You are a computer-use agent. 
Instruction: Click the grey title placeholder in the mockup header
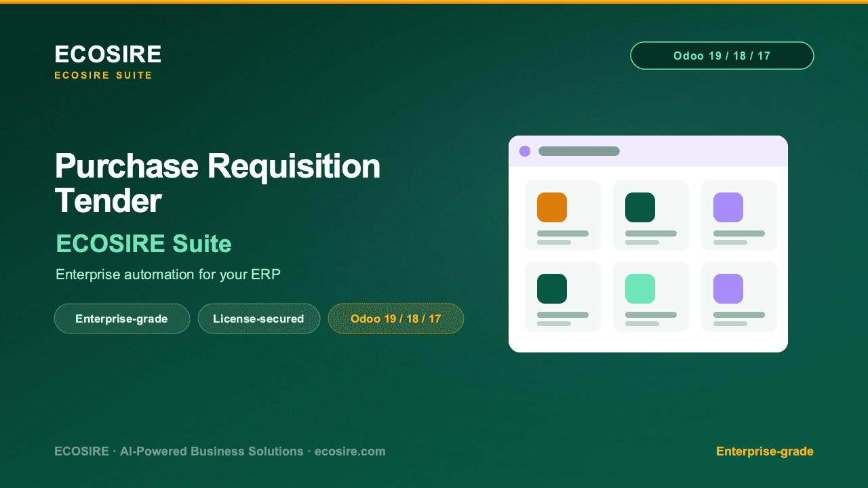pos(579,151)
